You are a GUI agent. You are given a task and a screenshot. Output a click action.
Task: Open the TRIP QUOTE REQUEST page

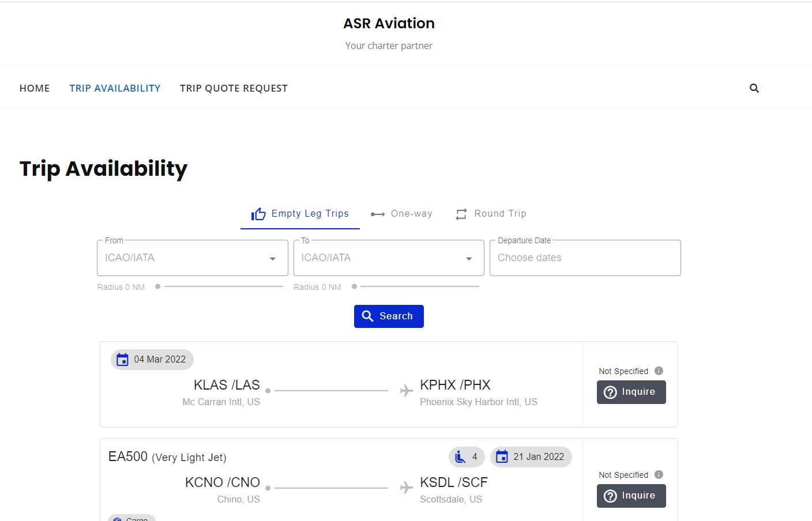pyautogui.click(x=234, y=88)
